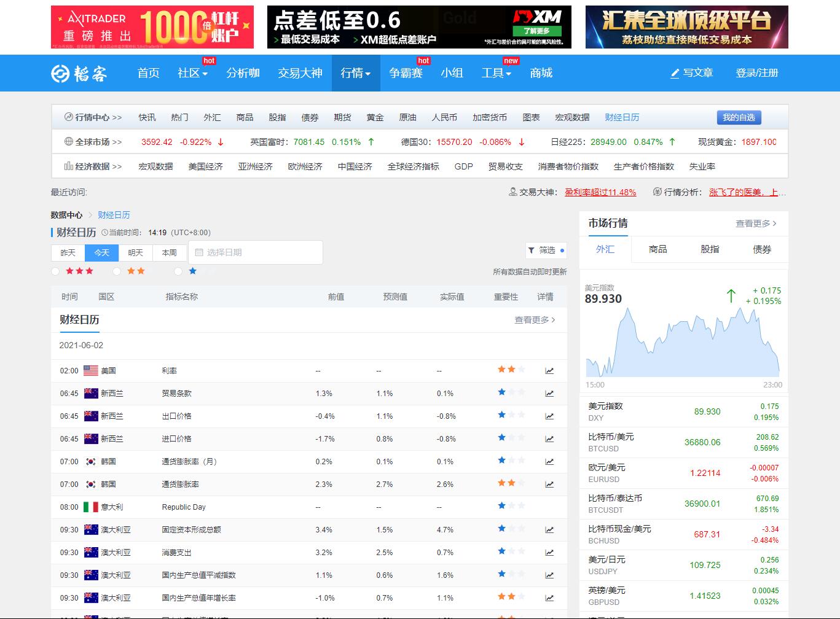840x619 pixels.
Task: Open chart icon for 韩国 通货膨胀率 row
Action: coord(549,485)
